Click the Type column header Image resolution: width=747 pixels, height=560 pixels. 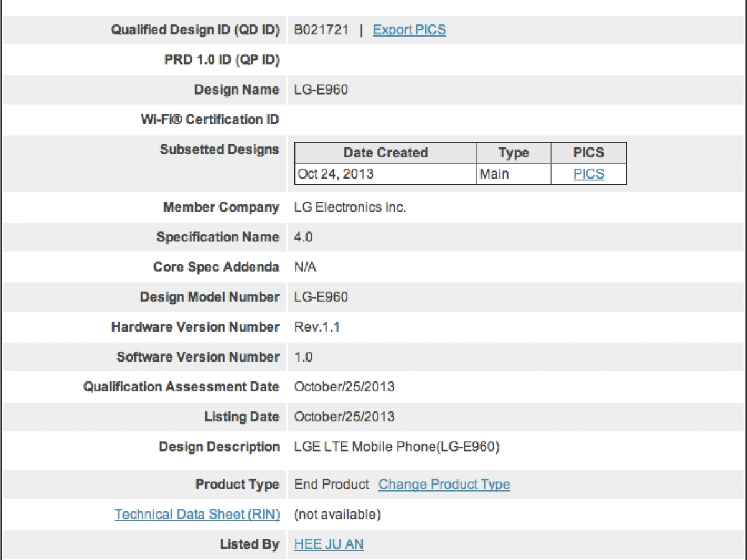(514, 153)
